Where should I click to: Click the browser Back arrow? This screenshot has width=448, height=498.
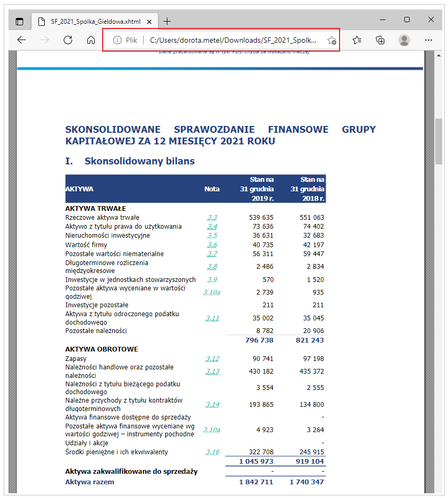click(22, 40)
